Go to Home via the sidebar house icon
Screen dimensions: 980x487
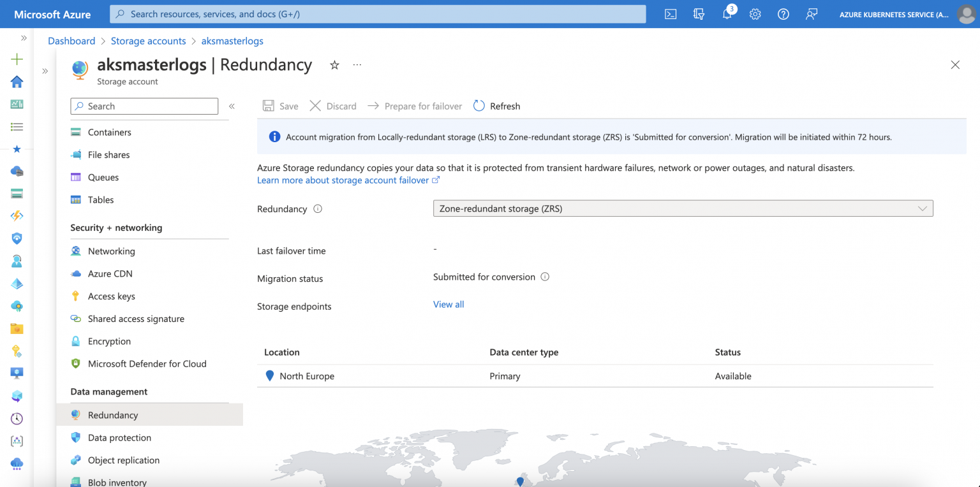point(17,82)
